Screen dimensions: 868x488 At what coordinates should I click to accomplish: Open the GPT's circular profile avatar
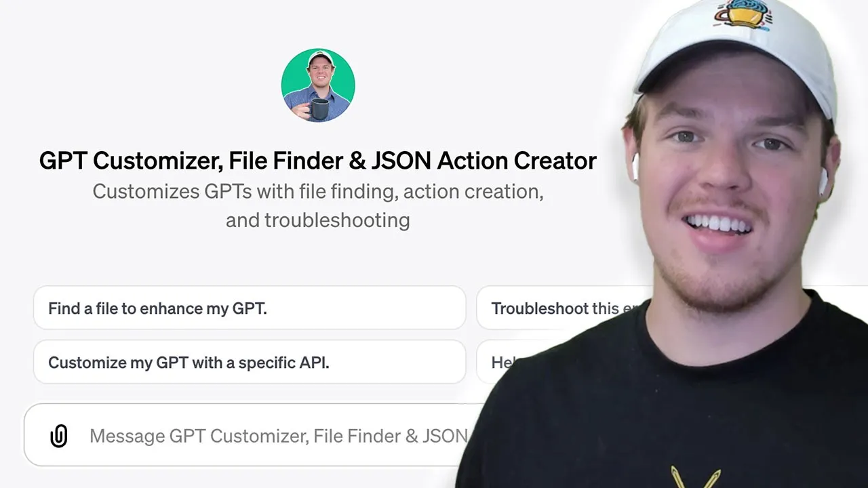pyautogui.click(x=318, y=85)
